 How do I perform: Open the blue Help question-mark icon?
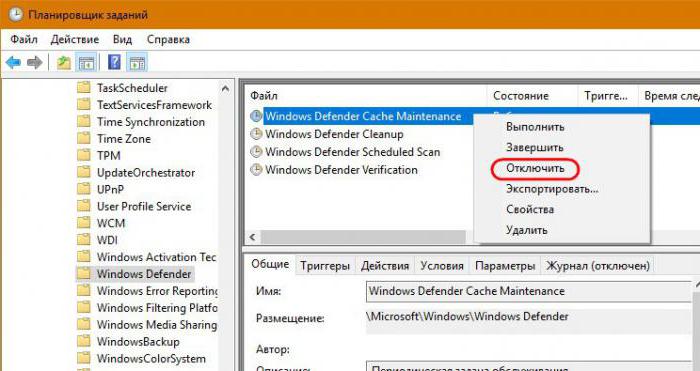(114, 62)
